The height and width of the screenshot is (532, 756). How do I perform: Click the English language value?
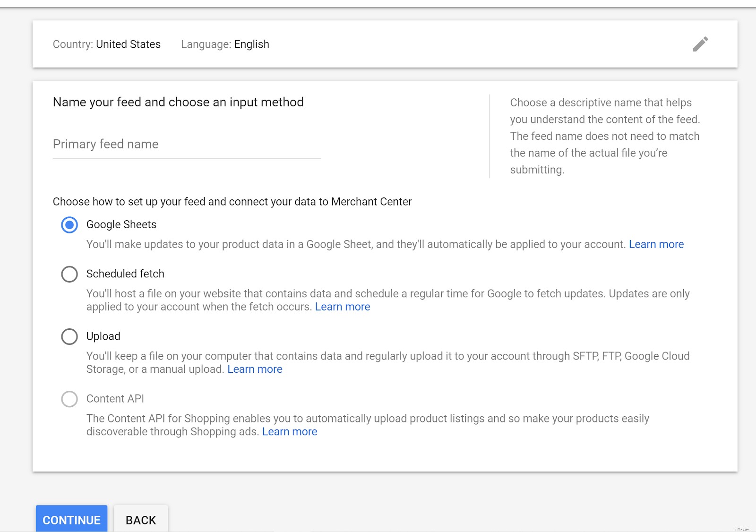(x=251, y=44)
